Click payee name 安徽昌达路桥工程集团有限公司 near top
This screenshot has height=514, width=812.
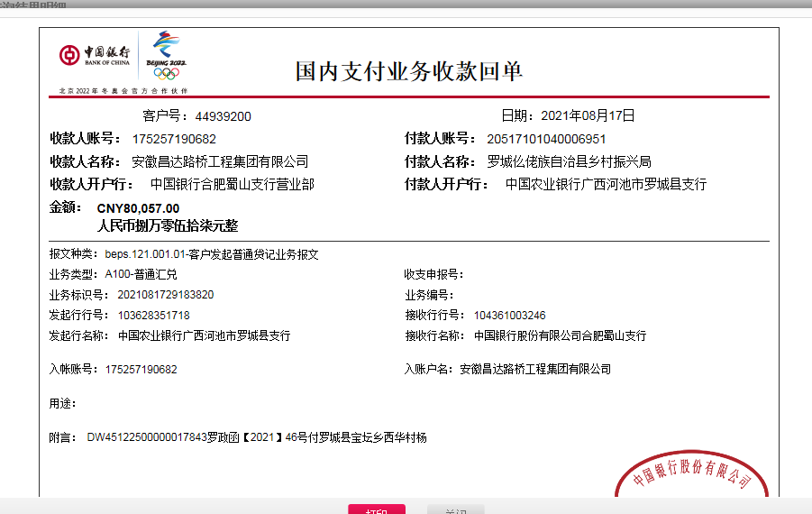tap(220, 162)
